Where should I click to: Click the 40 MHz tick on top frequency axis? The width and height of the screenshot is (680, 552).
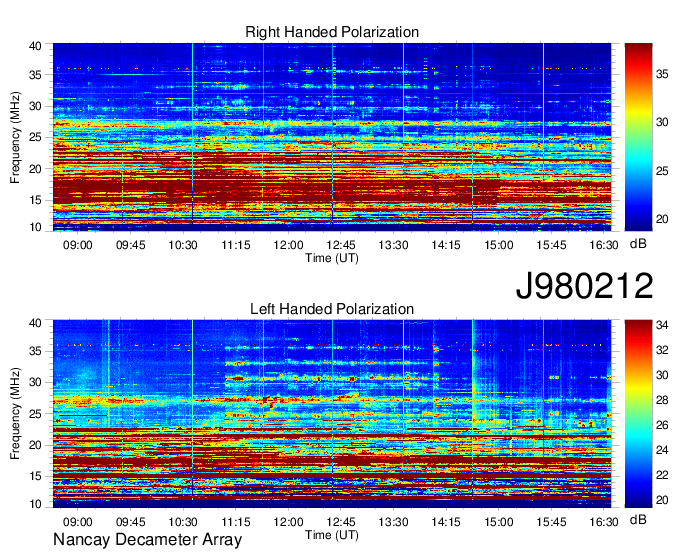tap(35, 46)
